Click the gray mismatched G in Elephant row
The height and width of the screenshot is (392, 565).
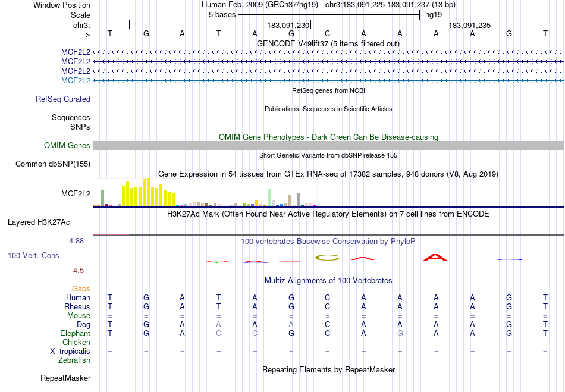coord(400,333)
